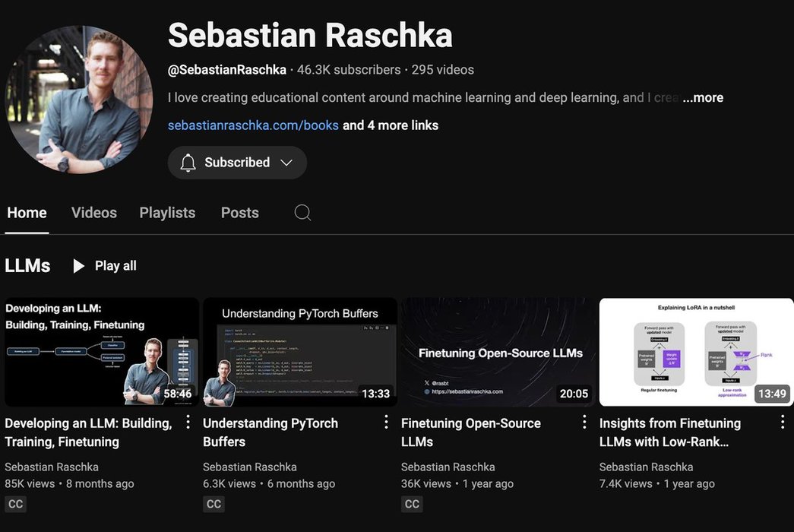This screenshot has width=794, height=532.
Task: Open options menu for Developing an LLM video
Action: [188, 423]
